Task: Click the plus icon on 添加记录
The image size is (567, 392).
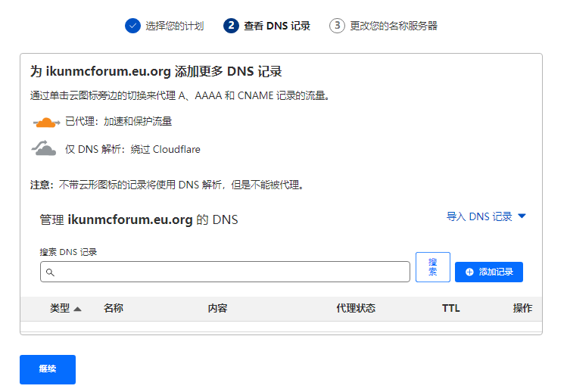Action: click(469, 272)
